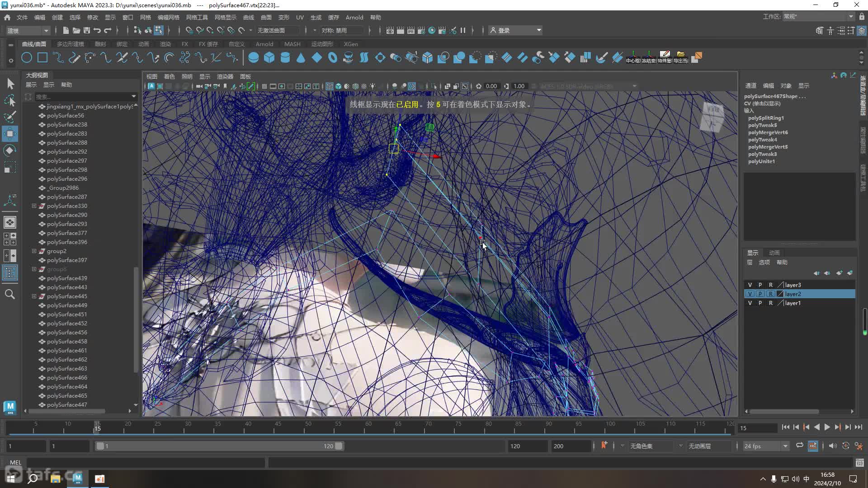Switch to the 多边形建模 shelf tab
The width and height of the screenshot is (868, 488).
tap(71, 44)
